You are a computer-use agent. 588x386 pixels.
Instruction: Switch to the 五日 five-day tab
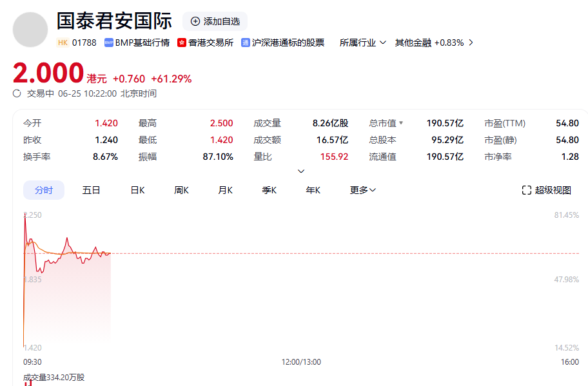(x=91, y=190)
